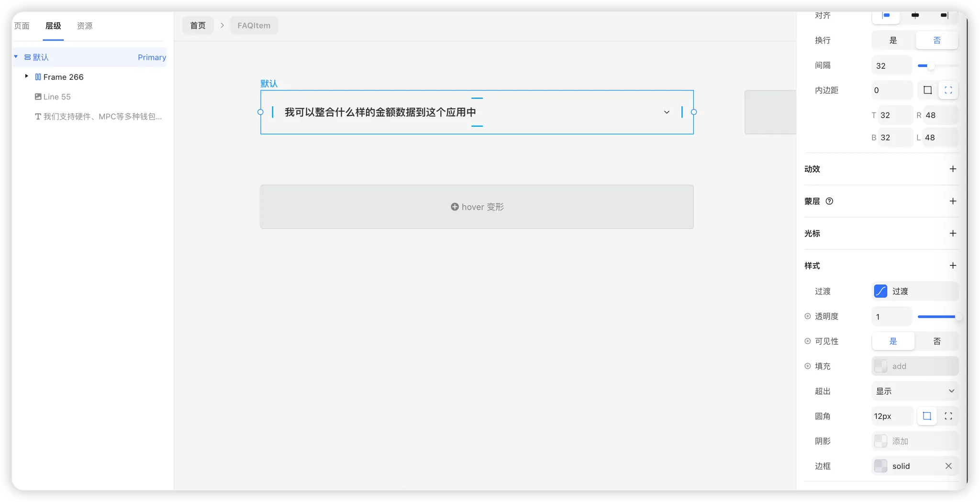Click the plus icon beside 光标
Viewport: 980px width, 502px height.
pos(953,233)
